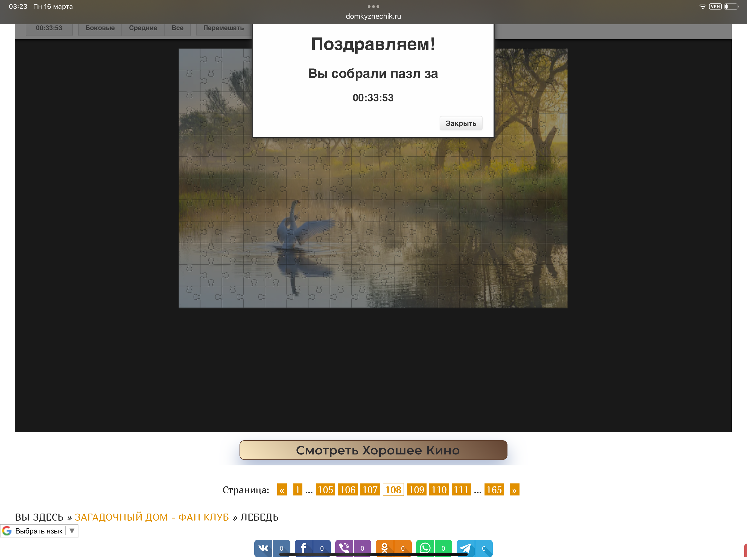Show the Боковые edge pieces
The width and height of the screenshot is (747, 560).
point(100,28)
